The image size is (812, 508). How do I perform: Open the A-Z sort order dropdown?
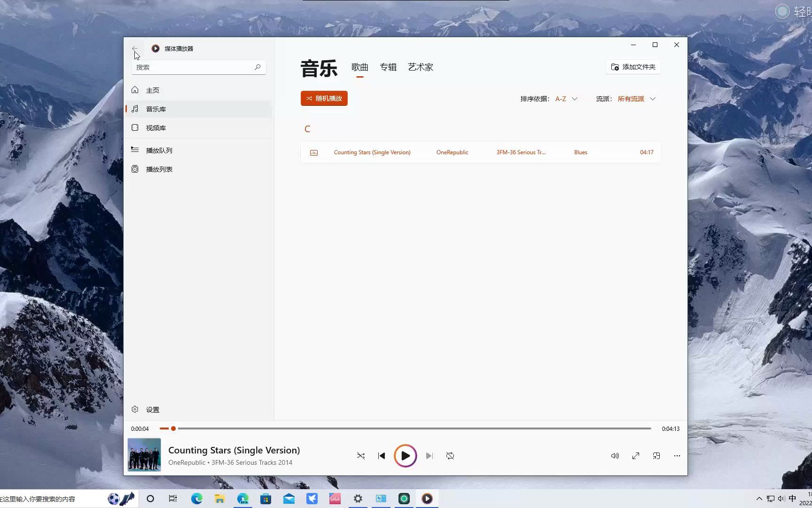point(566,99)
